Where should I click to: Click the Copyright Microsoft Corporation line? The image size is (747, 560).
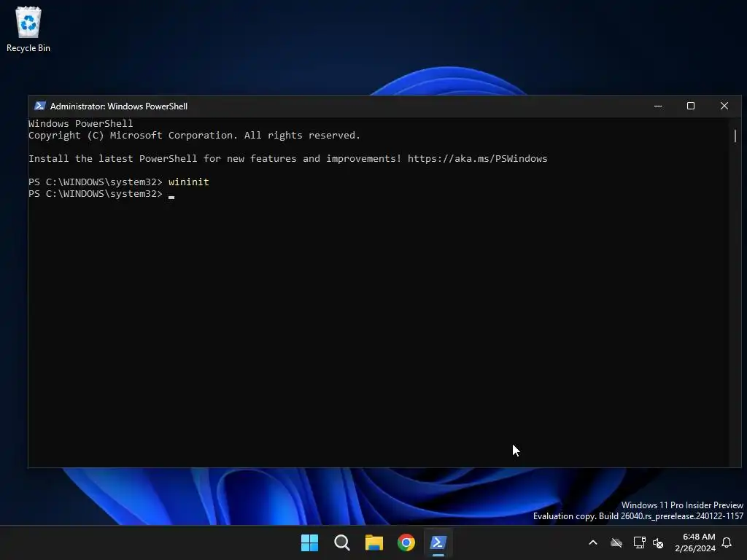point(194,135)
